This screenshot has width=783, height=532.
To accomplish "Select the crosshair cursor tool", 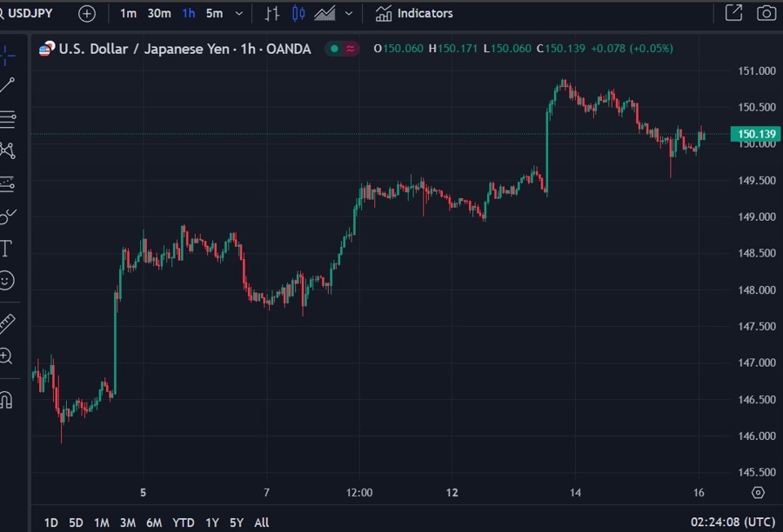I will 7,55.
